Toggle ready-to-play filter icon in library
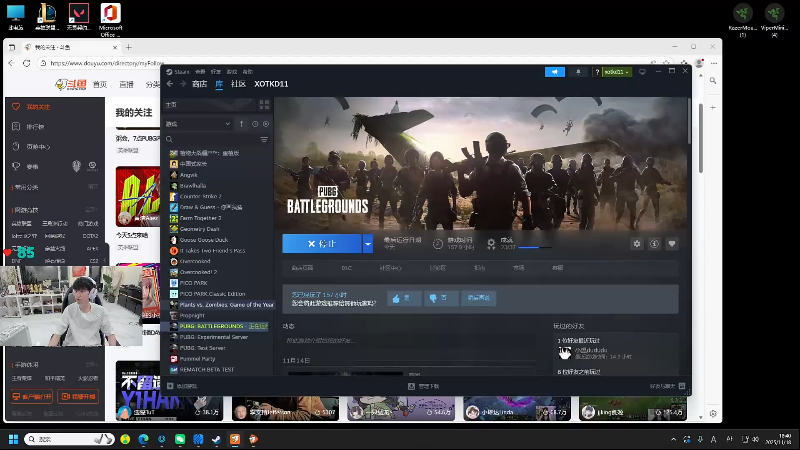 pyautogui.click(x=266, y=124)
